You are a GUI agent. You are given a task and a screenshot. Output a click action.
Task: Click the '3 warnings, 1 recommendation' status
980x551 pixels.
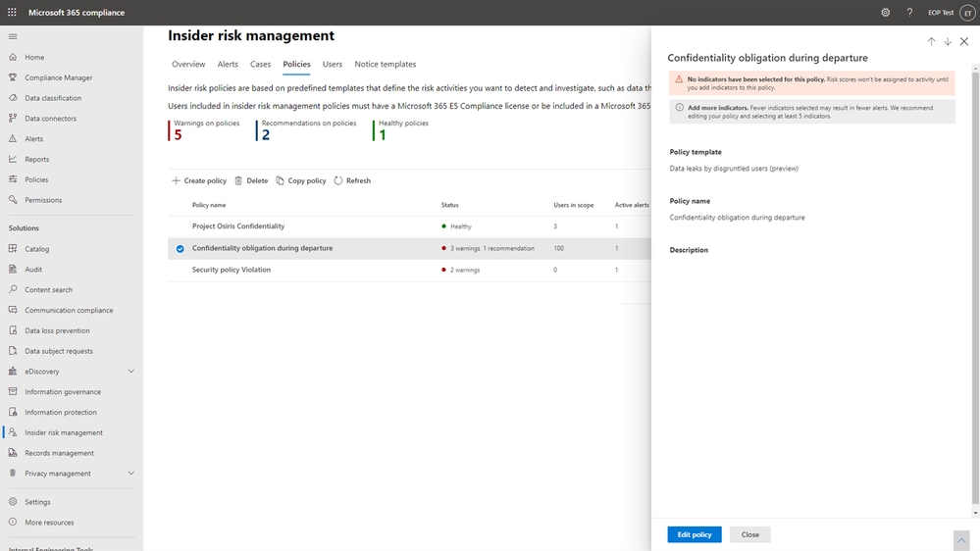(x=491, y=249)
